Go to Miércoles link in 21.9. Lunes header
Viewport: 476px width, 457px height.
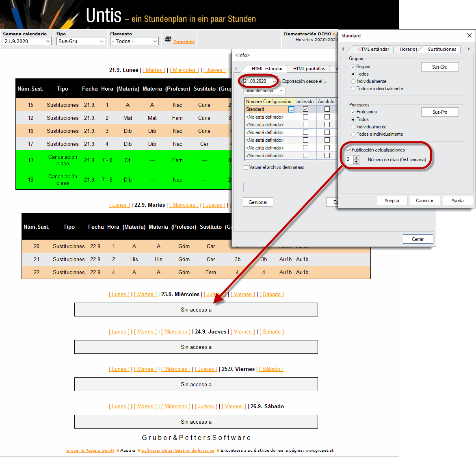[x=184, y=70]
